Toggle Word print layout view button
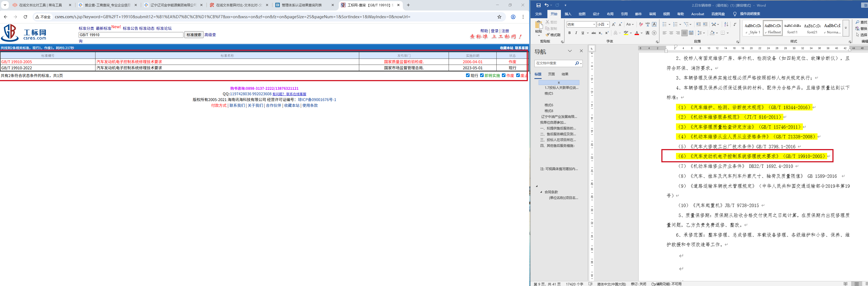This screenshot has height=286, width=868. pyautogui.click(x=856, y=284)
